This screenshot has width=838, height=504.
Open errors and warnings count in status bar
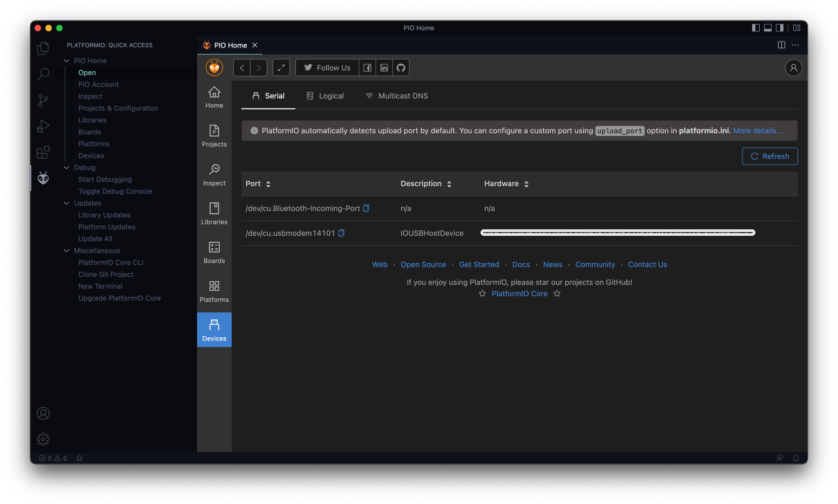[53, 458]
